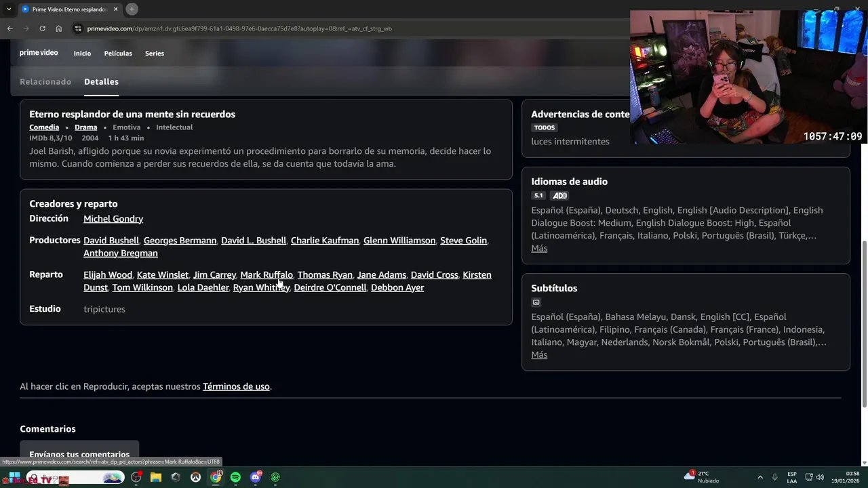Click the taskbar search box
Image resolution: width=868 pixels, height=488 pixels.
coord(76,477)
